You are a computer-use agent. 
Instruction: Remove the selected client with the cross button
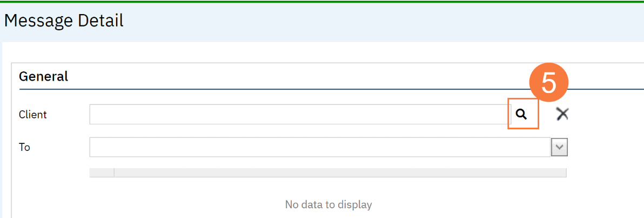pos(562,114)
